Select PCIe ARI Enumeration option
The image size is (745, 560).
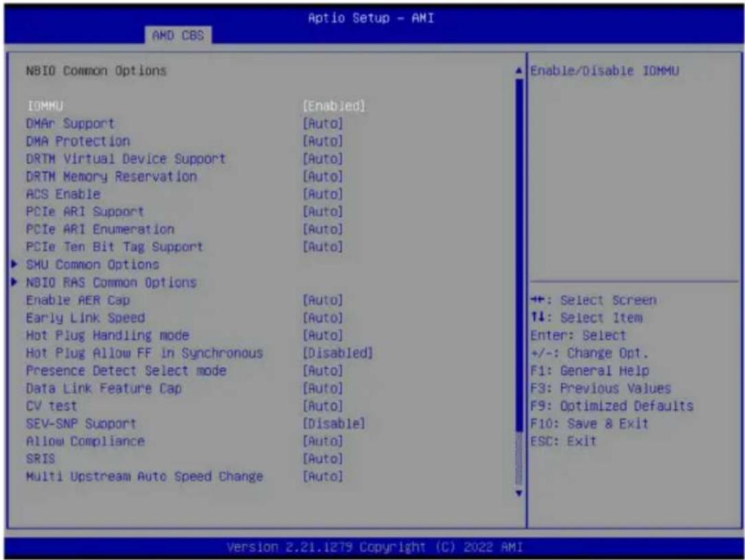pyautogui.click(x=100, y=229)
